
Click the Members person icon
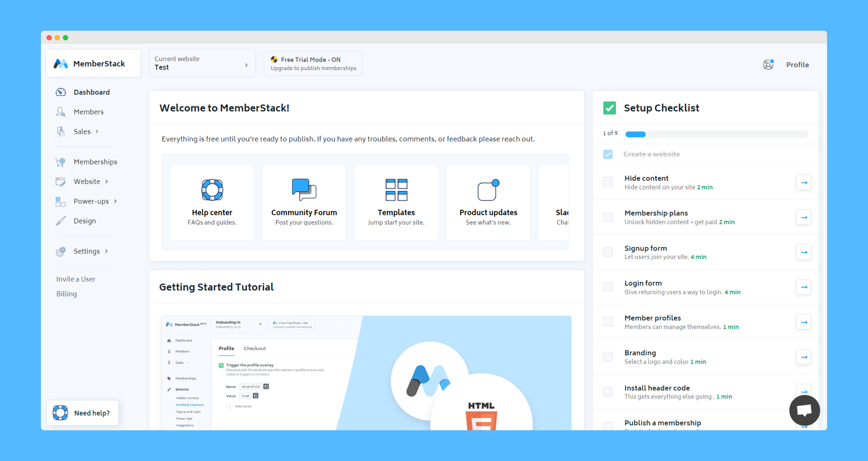coord(61,112)
